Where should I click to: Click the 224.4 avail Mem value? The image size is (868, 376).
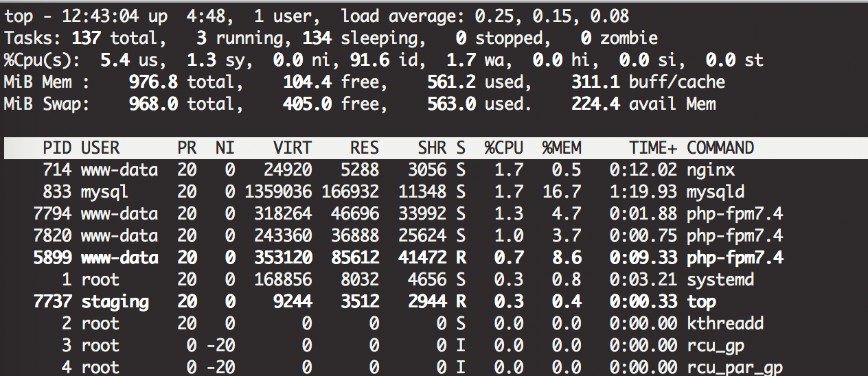pyautogui.click(x=643, y=104)
